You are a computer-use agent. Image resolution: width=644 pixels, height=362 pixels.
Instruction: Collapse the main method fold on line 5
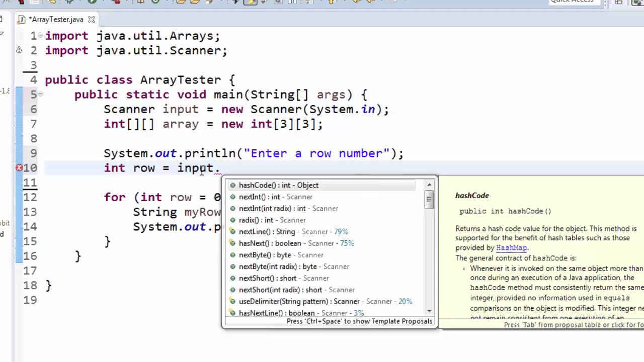pyautogui.click(x=40, y=94)
